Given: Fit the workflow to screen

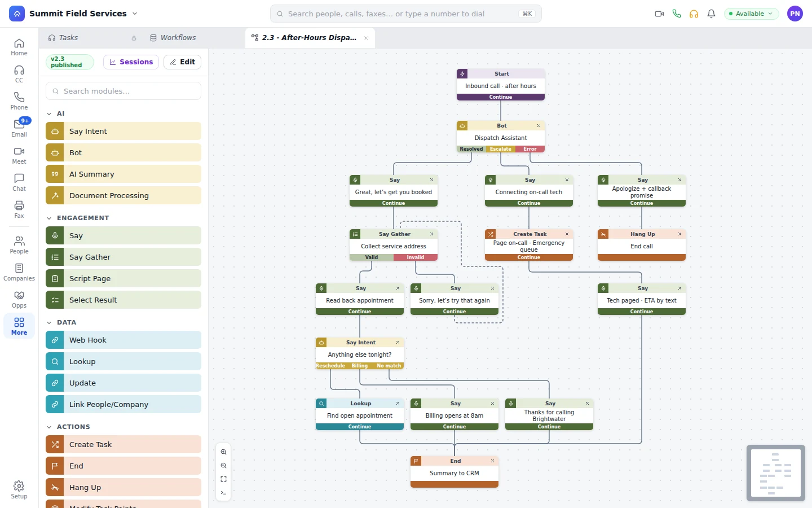Looking at the screenshot, I should click(224, 479).
